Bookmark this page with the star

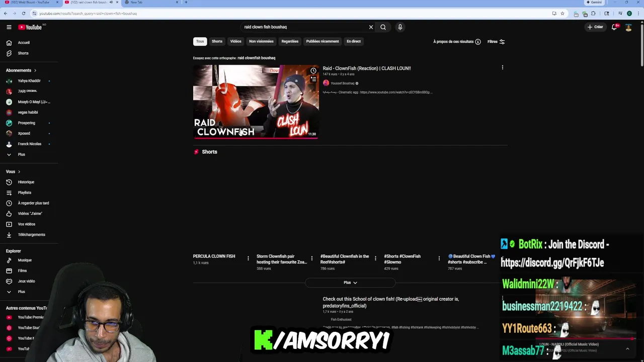click(562, 14)
